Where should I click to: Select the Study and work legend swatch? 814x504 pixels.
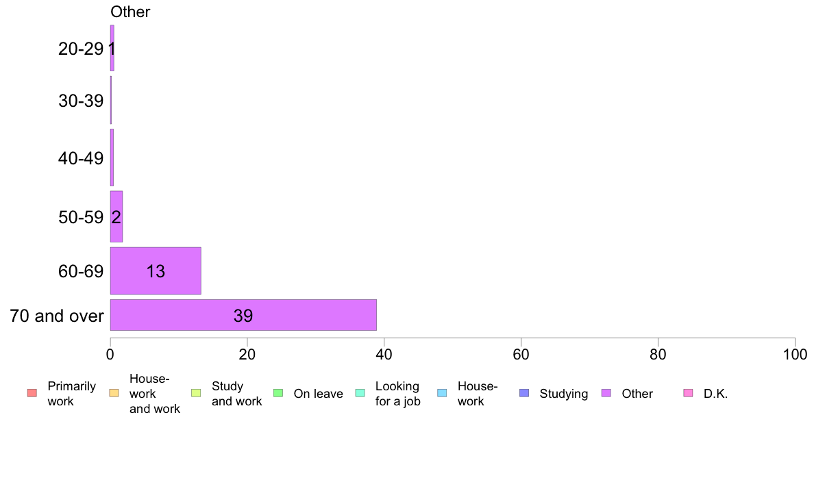(x=196, y=394)
